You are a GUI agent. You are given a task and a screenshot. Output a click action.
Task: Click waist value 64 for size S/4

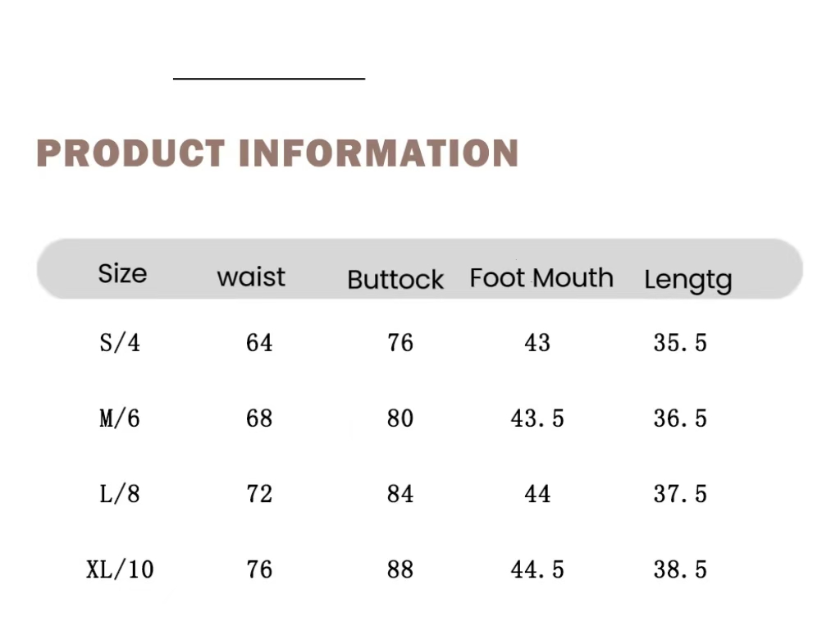coord(259,342)
